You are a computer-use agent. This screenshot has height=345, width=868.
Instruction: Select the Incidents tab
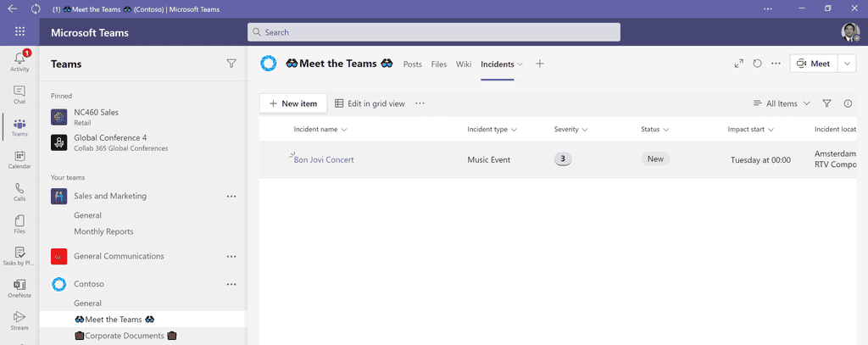[497, 64]
